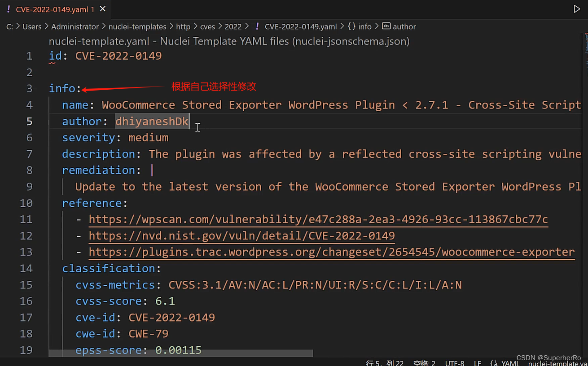This screenshot has height=366, width=588.
Task: Click the epss-score value 0.00115
Action: pos(179,350)
